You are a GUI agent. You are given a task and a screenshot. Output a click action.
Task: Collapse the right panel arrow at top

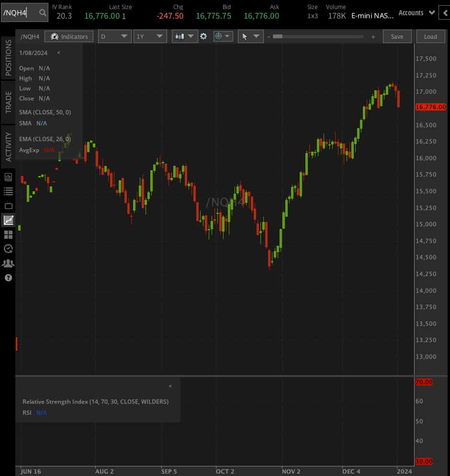tap(445, 13)
